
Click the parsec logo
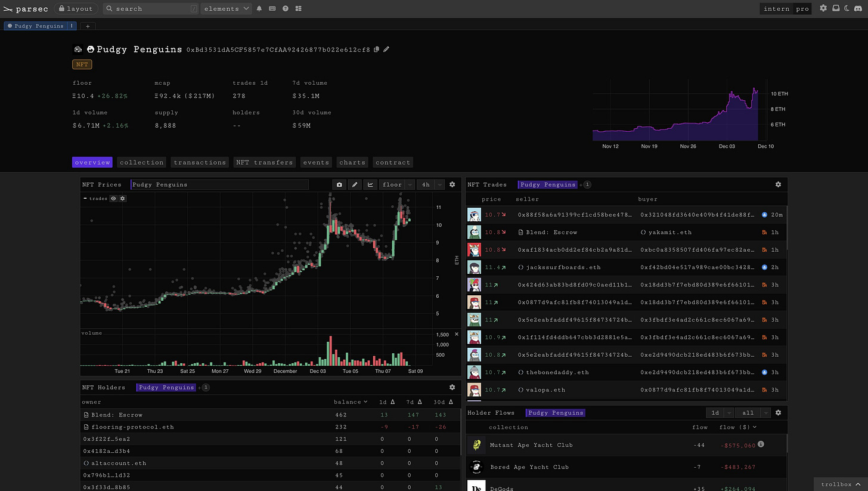[x=25, y=8]
